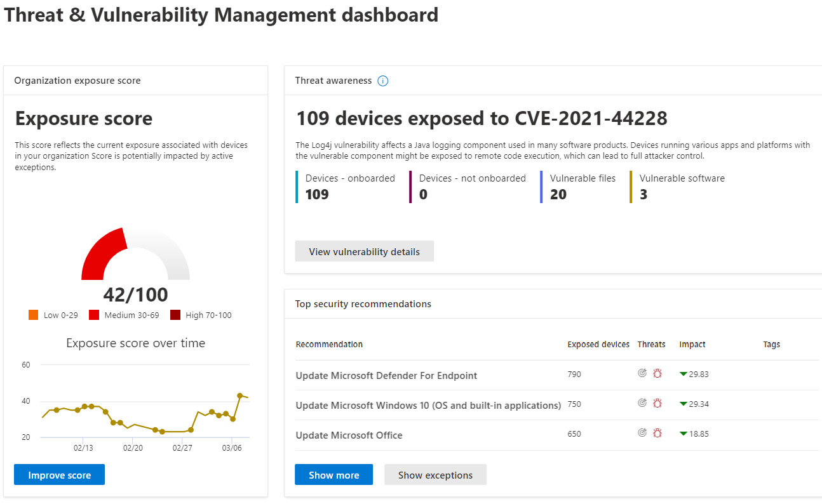Click Vulnerable software count 3

click(x=643, y=194)
